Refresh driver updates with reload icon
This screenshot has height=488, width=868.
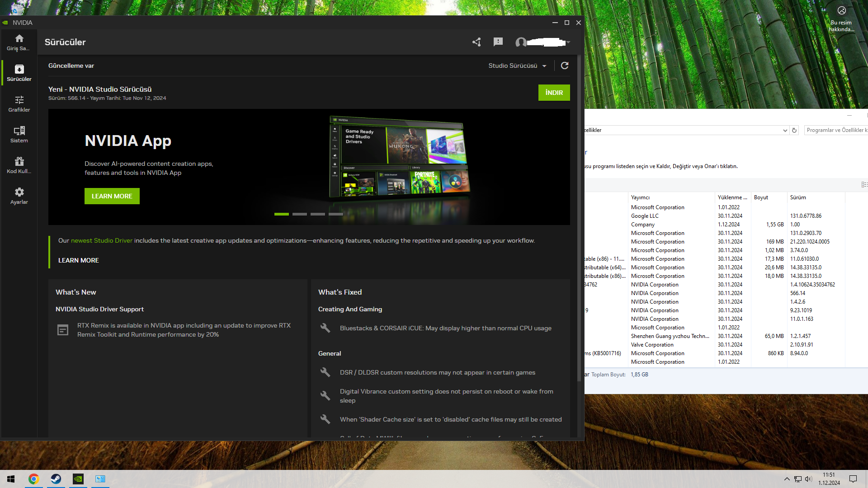click(x=565, y=66)
